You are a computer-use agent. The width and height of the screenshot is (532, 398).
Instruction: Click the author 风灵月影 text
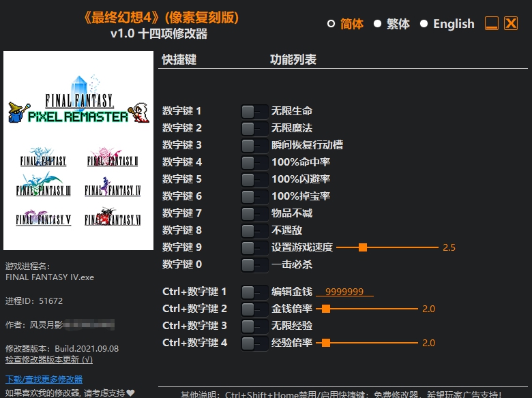(46, 325)
